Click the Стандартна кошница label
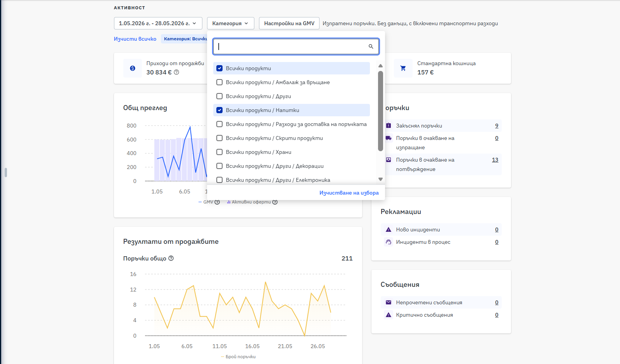This screenshot has height=364, width=620. click(446, 63)
